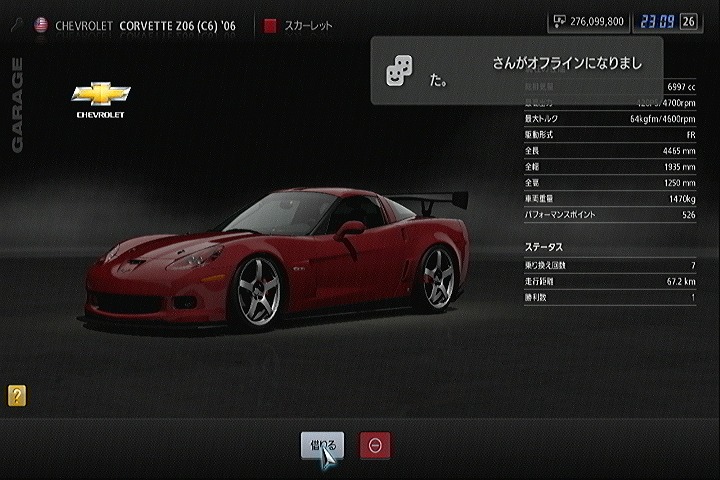
Task: Click the smiley faces notification icon
Action: click(x=397, y=72)
